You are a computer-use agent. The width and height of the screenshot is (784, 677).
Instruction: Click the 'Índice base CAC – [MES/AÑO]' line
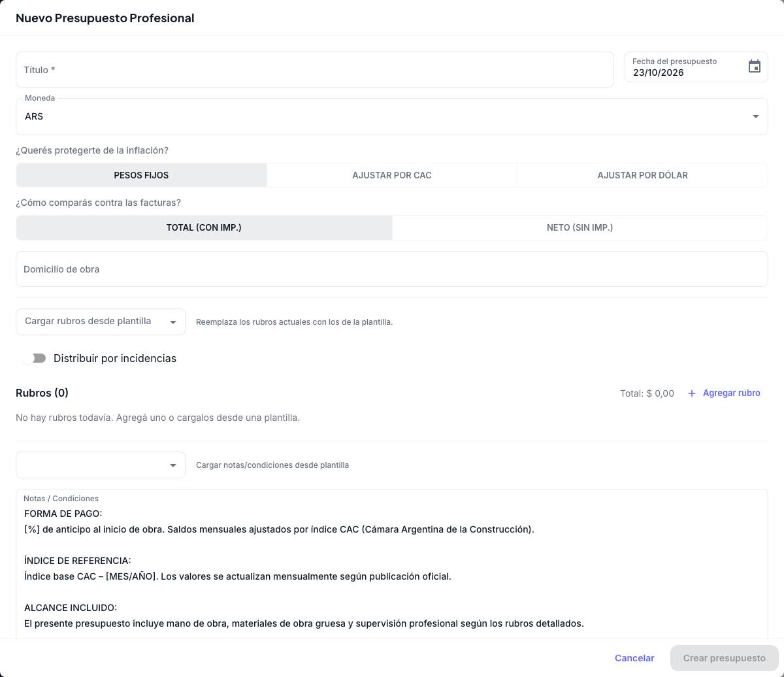click(x=238, y=576)
